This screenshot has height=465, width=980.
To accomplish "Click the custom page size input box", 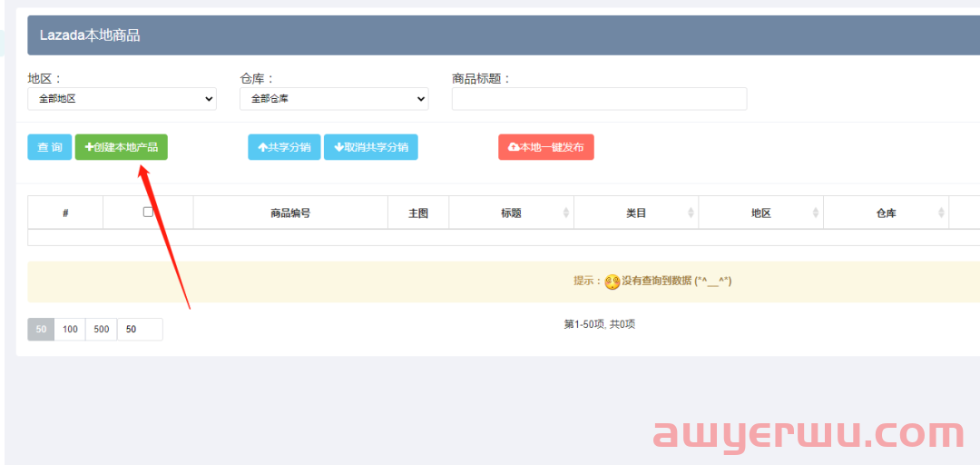I will [x=140, y=330].
